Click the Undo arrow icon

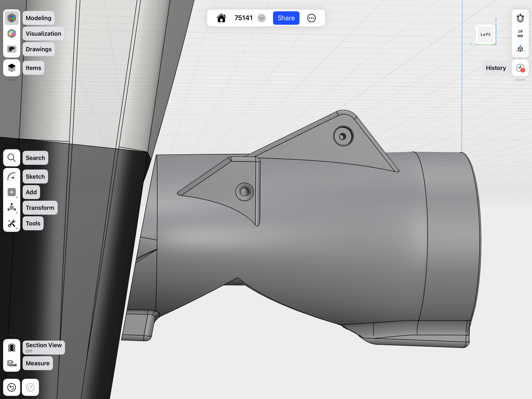tap(12, 387)
